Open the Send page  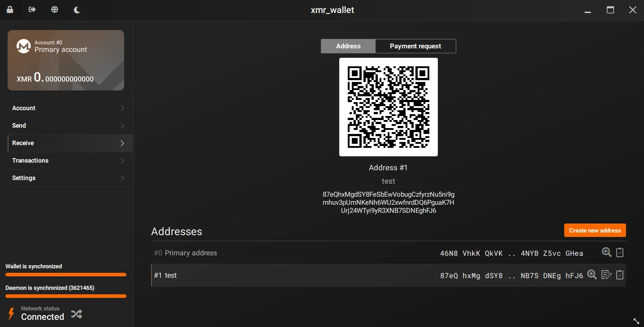click(70, 126)
